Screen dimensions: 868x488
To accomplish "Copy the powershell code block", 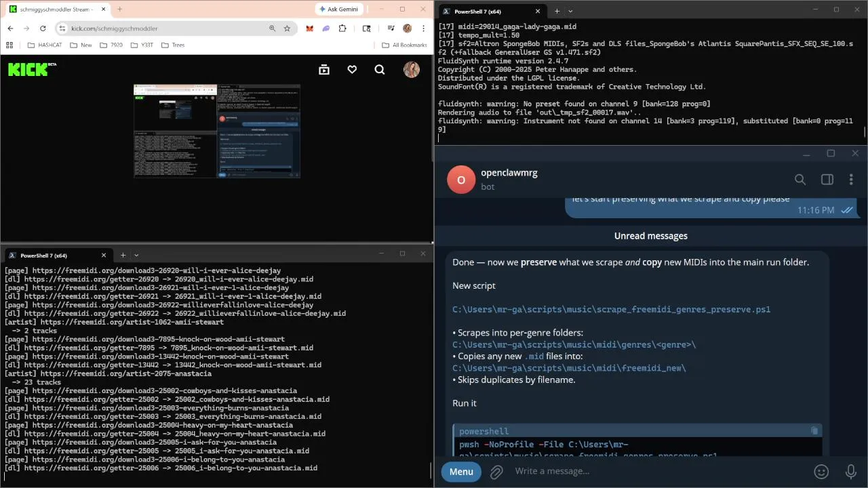I will [814, 431].
